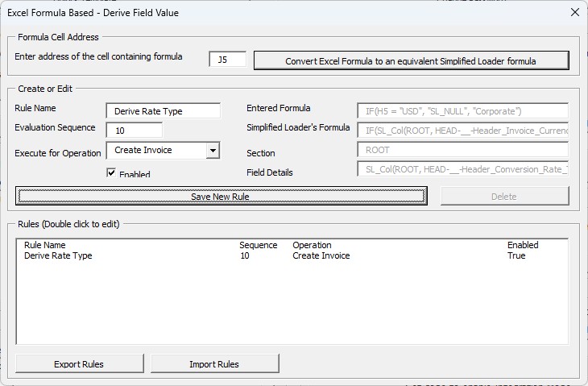This screenshot has height=386, width=588.
Task: Click the Delete button
Action: tap(505, 196)
